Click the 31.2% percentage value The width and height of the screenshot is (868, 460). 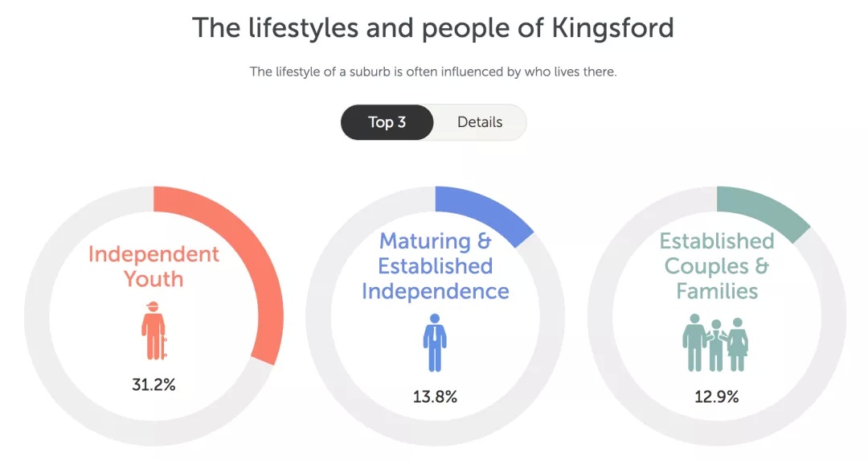coord(154,384)
